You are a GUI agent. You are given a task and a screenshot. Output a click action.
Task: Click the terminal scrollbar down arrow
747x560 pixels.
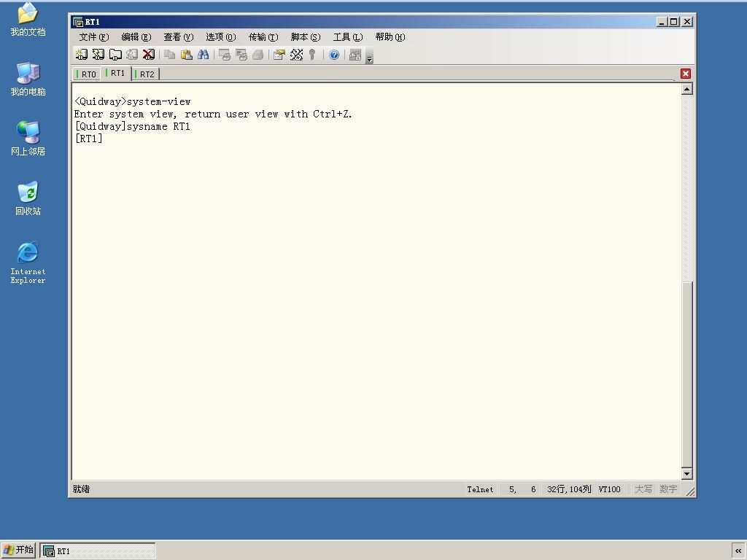click(686, 474)
